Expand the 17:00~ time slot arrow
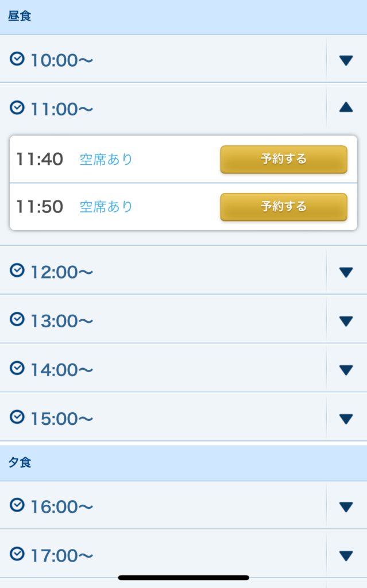 [x=346, y=555]
